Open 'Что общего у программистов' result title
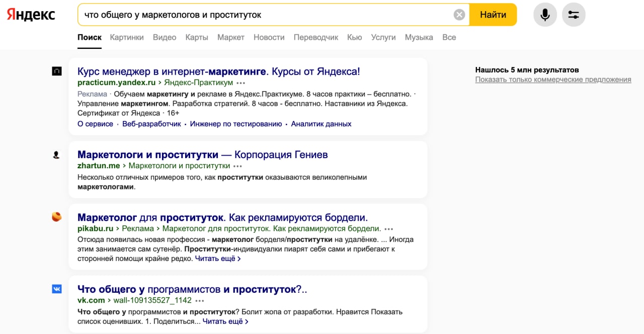644x334 pixels. click(192, 290)
